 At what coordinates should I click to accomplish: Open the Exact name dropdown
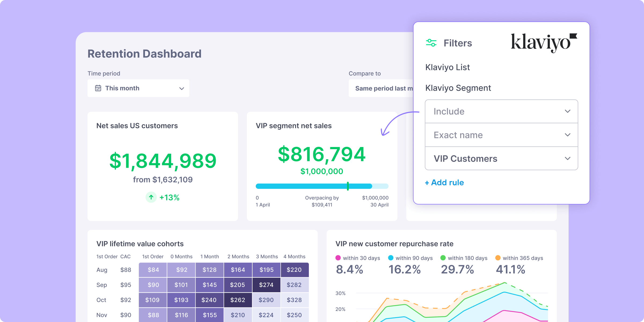502,135
